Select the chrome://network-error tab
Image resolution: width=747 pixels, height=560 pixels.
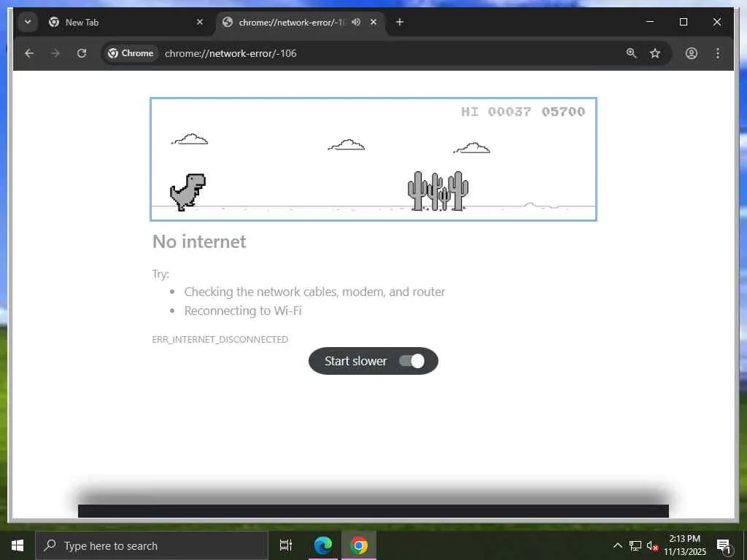[300, 22]
